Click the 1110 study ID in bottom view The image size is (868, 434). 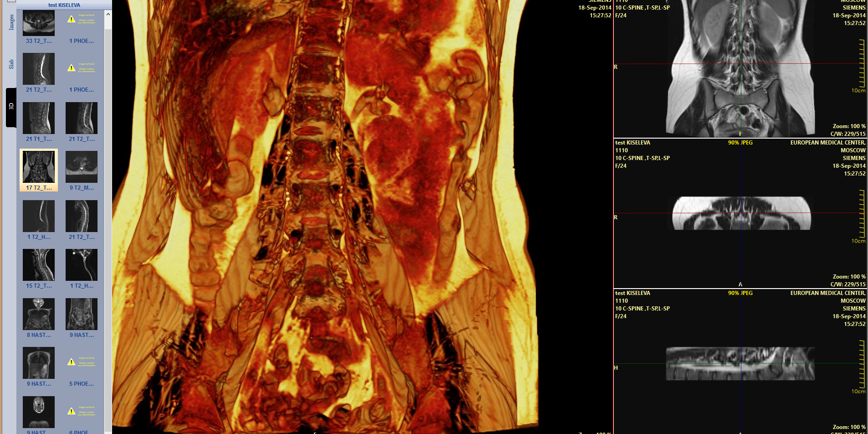(x=621, y=301)
